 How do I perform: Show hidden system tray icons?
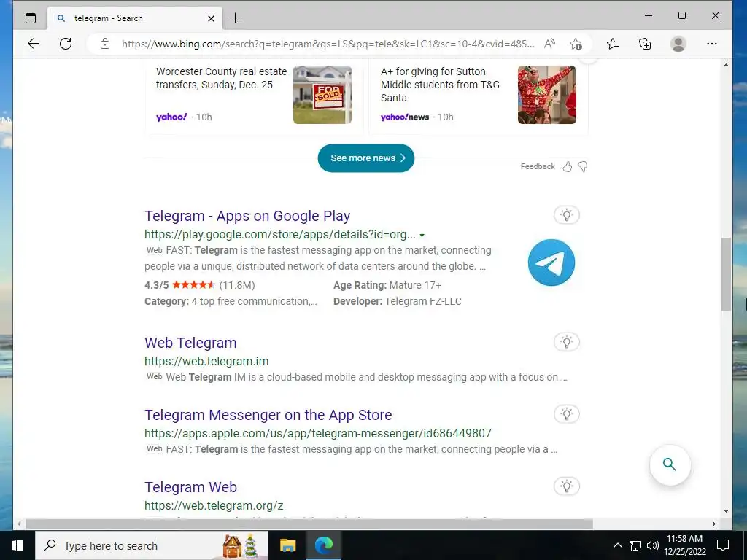[617, 545]
